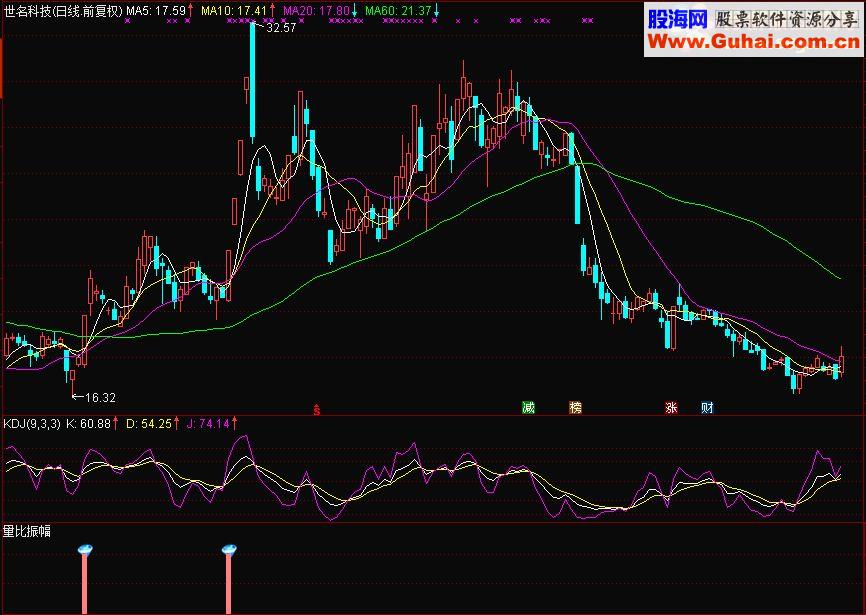This screenshot has width=866, height=615.
Task: Select the MA20: 17.80 indicator label
Action: tap(316, 10)
